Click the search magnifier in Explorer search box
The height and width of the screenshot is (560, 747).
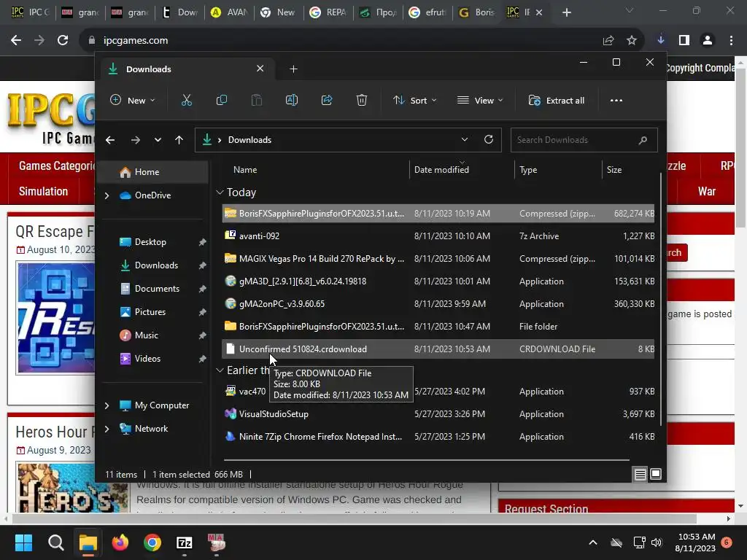(x=643, y=140)
